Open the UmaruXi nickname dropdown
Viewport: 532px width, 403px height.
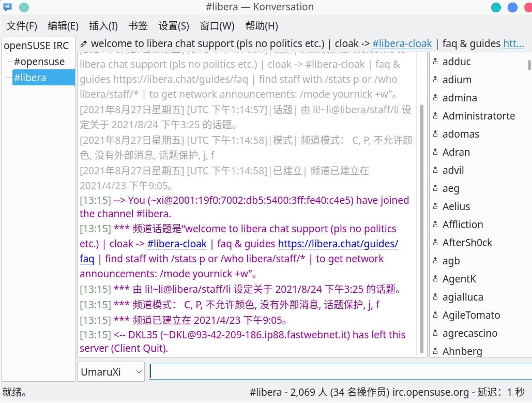[x=111, y=372]
